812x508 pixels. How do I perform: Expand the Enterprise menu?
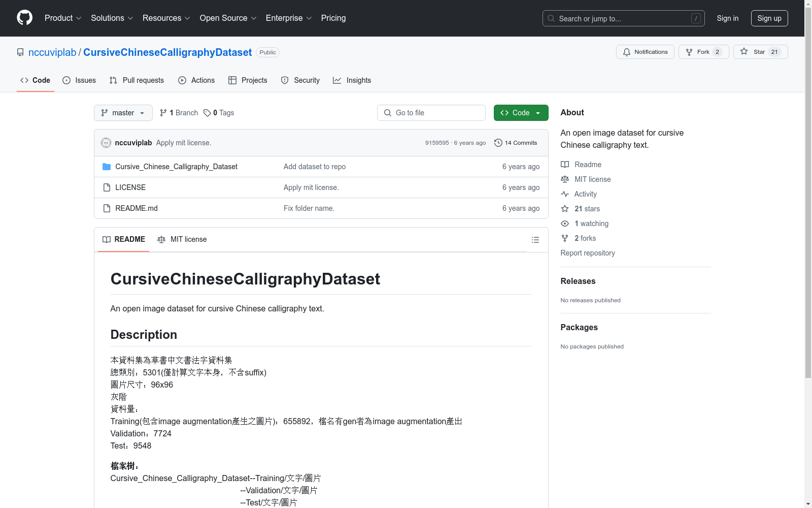[x=289, y=18]
